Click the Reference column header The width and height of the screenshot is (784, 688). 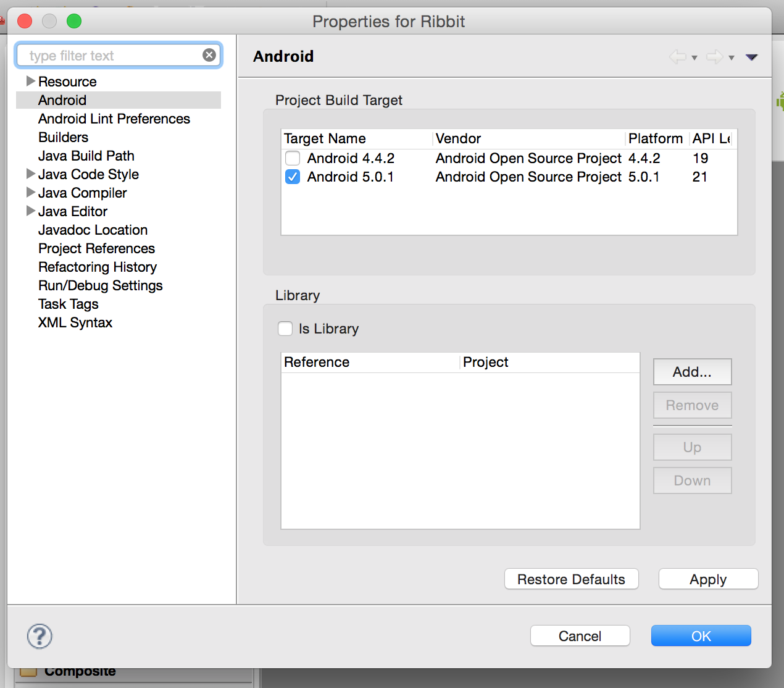click(371, 363)
